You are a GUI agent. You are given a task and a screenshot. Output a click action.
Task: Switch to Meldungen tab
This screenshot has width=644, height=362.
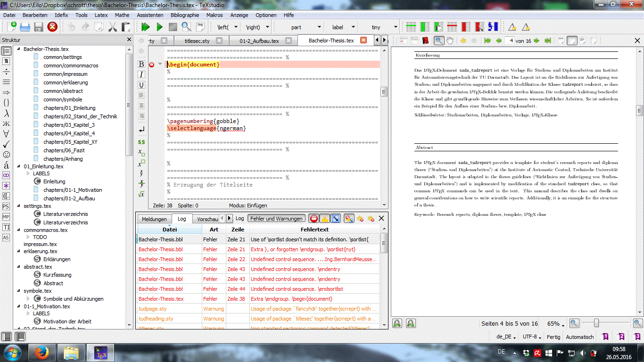pos(154,219)
